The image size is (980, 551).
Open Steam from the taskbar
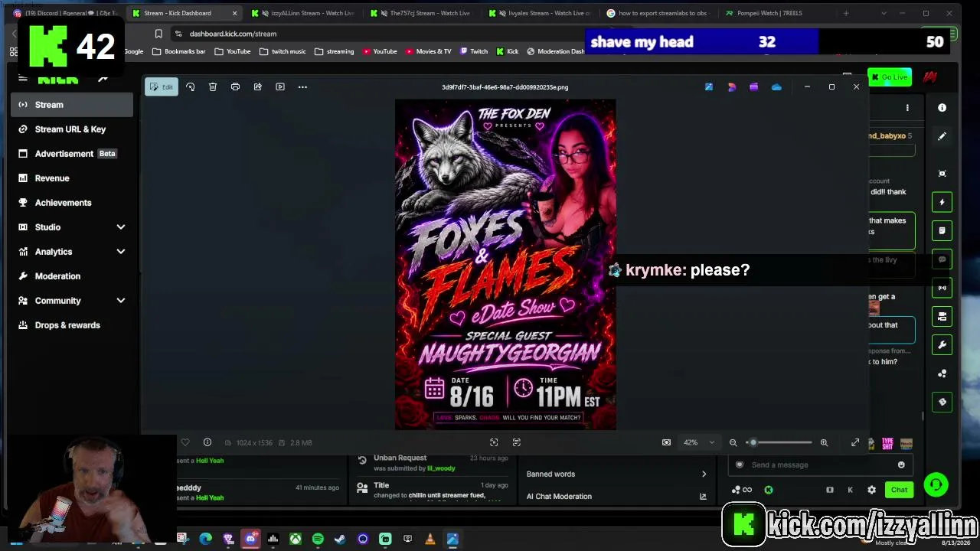click(340, 539)
